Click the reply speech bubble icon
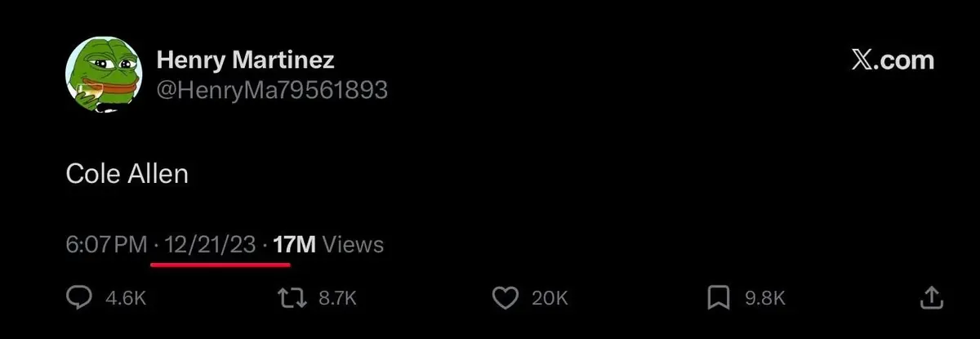This screenshot has width=980, height=339. click(x=78, y=298)
